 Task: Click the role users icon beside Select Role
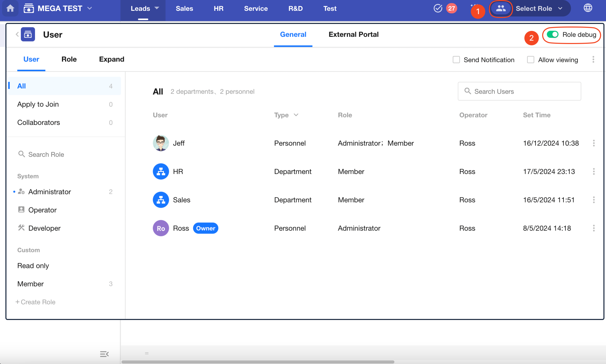click(500, 8)
